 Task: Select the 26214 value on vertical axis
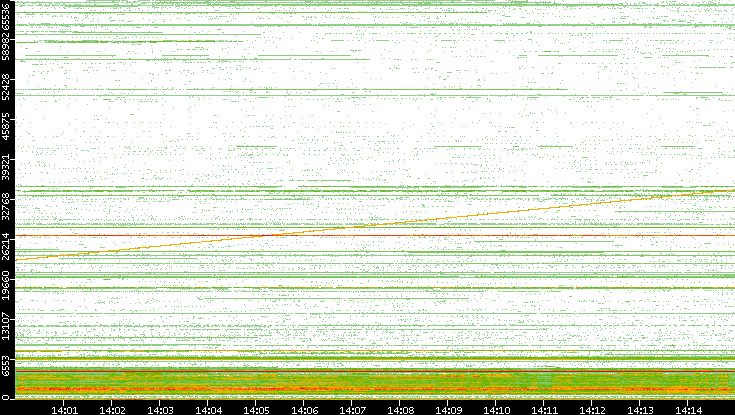[x=6, y=247]
